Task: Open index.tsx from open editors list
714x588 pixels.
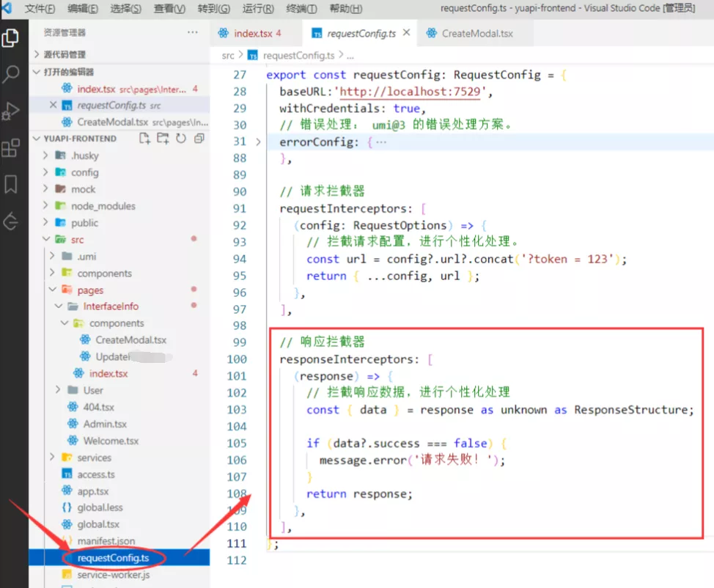Action: 119,89
